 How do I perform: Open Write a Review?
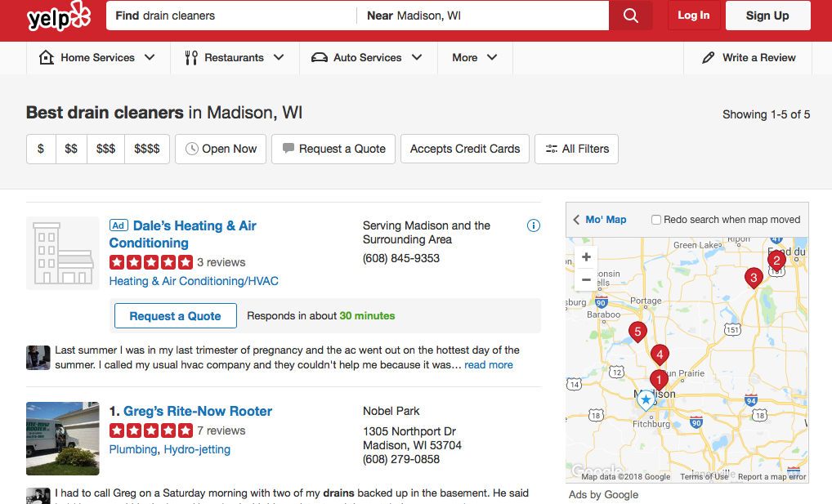coord(749,58)
